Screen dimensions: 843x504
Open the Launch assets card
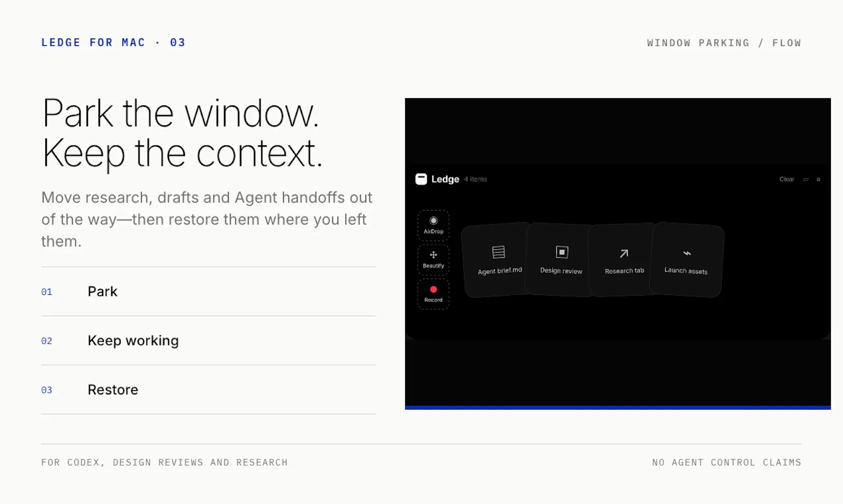click(687, 260)
